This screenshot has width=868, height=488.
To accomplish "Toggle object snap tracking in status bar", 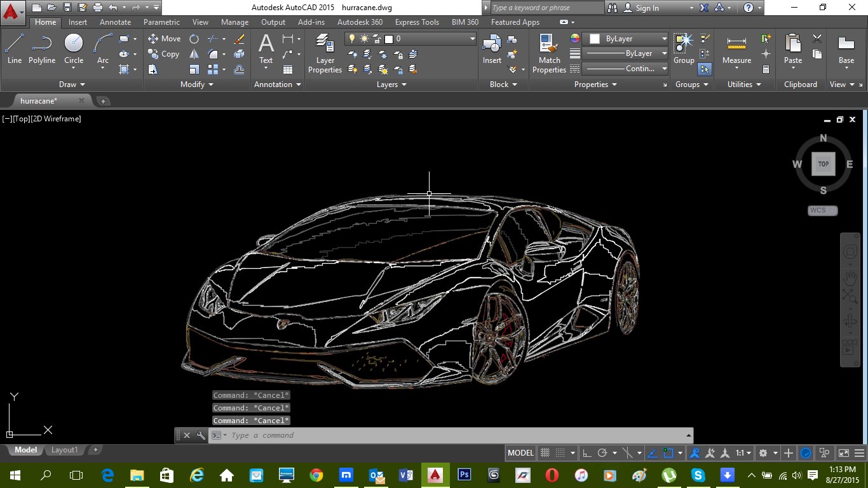I will point(653,453).
